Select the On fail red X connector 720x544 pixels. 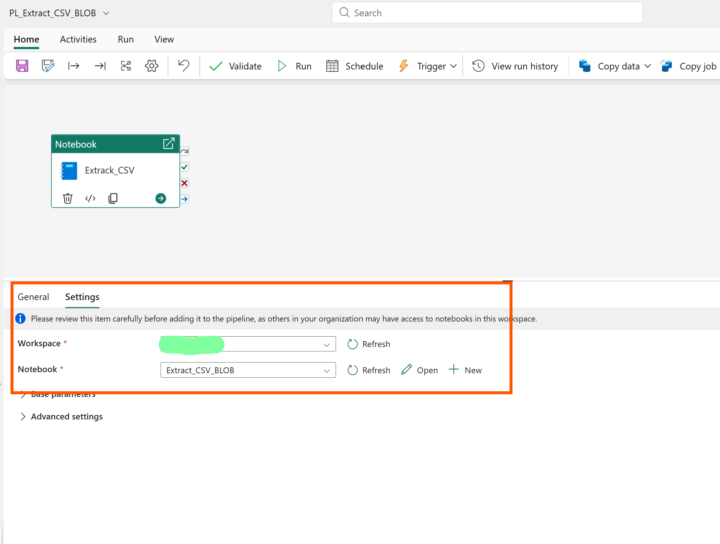coord(185,183)
